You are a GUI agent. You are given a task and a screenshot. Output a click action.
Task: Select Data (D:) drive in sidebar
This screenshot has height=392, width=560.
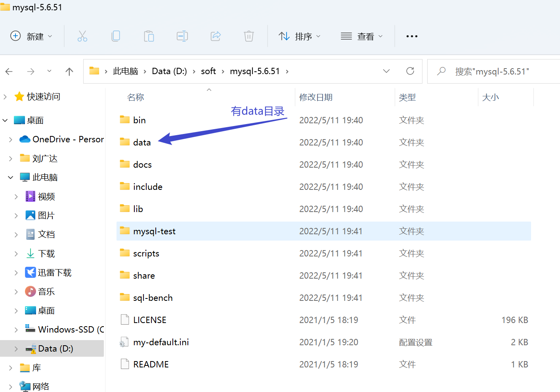point(52,348)
